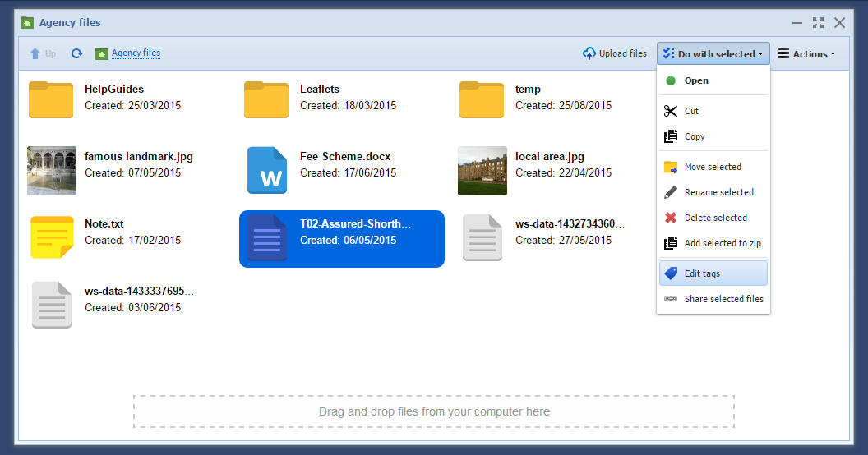Click the red X Delete selected icon
The height and width of the screenshot is (455, 868).
click(671, 218)
